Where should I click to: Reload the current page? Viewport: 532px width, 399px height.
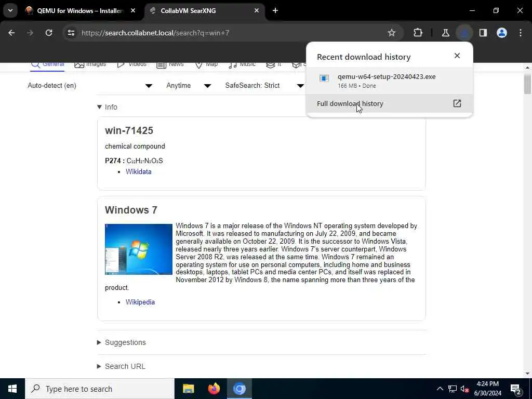point(49,33)
